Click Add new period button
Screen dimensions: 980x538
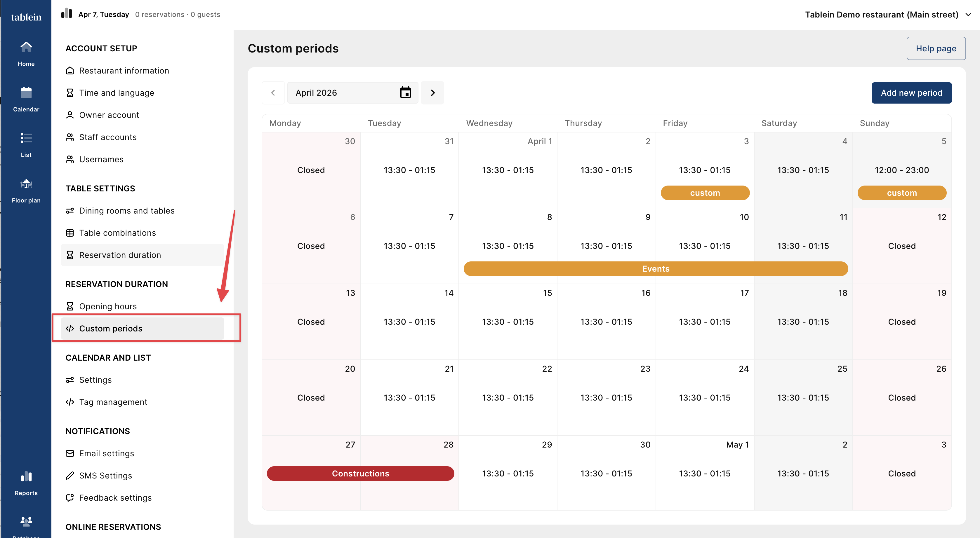tap(911, 92)
